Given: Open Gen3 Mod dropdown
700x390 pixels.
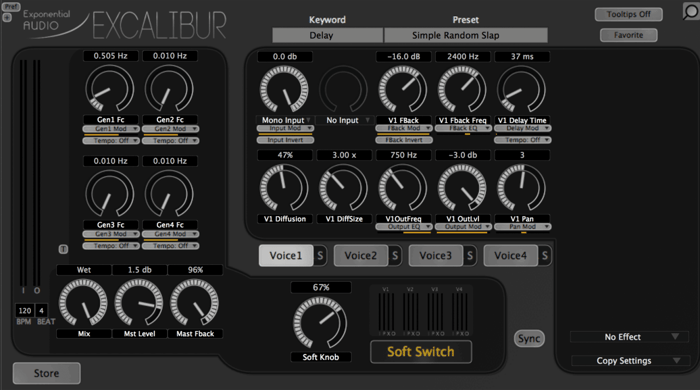Looking at the screenshot, I should [111, 234].
